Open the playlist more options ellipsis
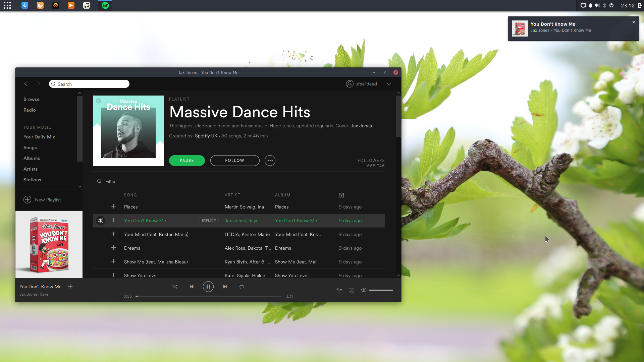 point(270,161)
